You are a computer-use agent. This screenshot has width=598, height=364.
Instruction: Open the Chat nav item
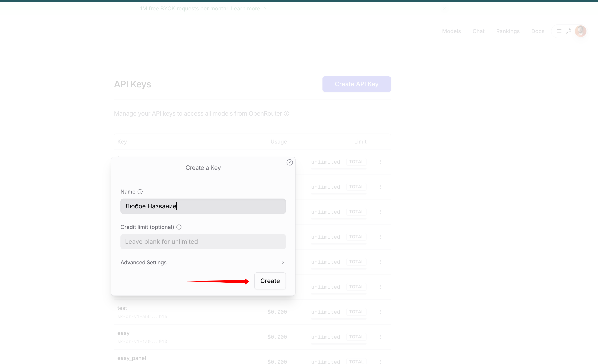tap(478, 31)
